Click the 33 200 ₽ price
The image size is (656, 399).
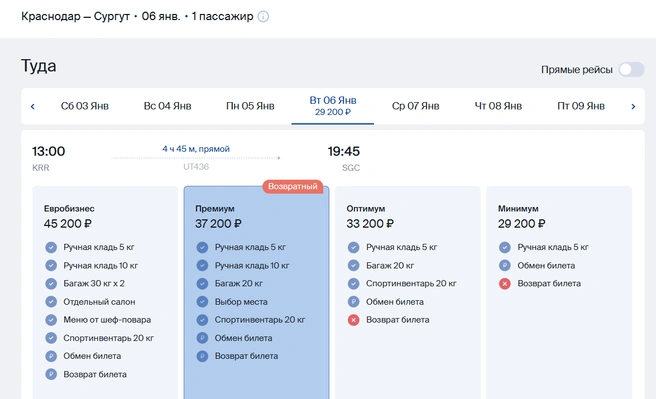[x=370, y=224]
